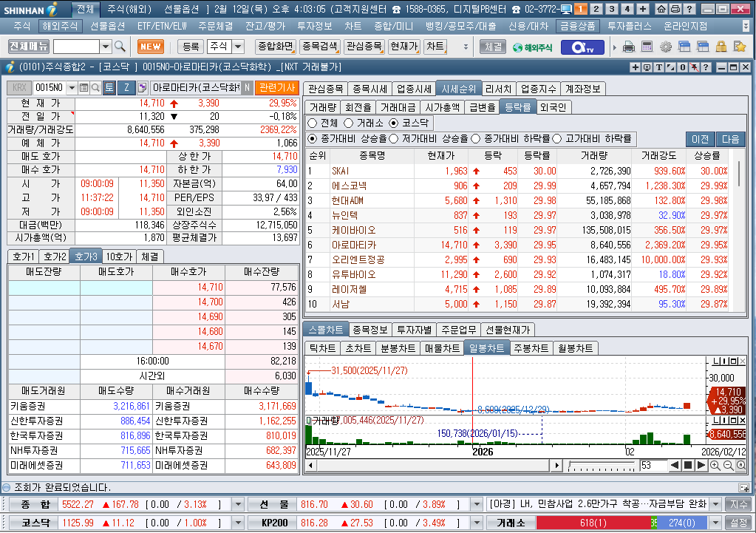
Task: Click the memo note icon beside Z button
Action: click(x=142, y=88)
